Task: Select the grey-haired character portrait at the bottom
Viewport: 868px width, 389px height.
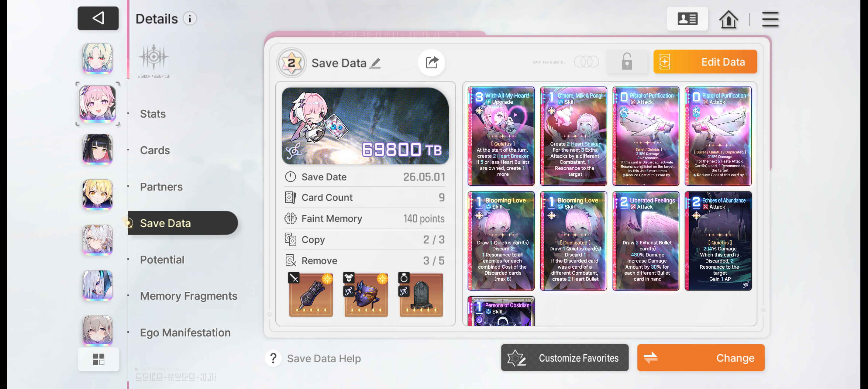Action: [98, 330]
